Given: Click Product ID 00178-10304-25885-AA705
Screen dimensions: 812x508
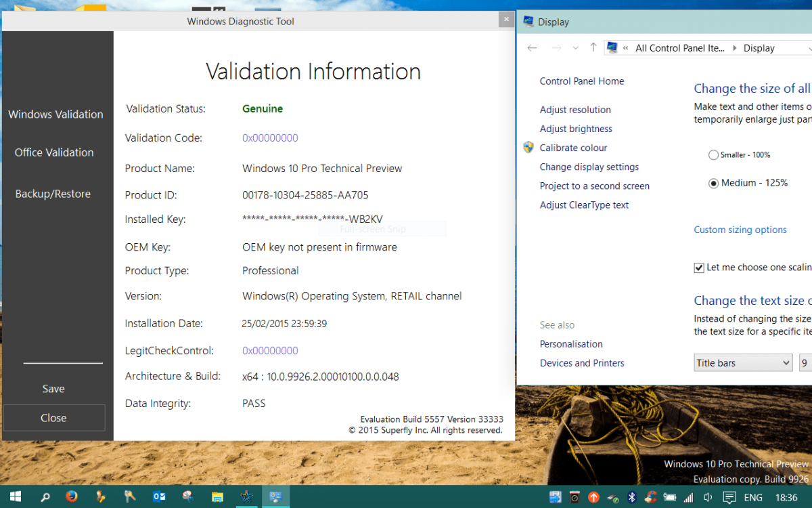Looking at the screenshot, I should point(305,195).
